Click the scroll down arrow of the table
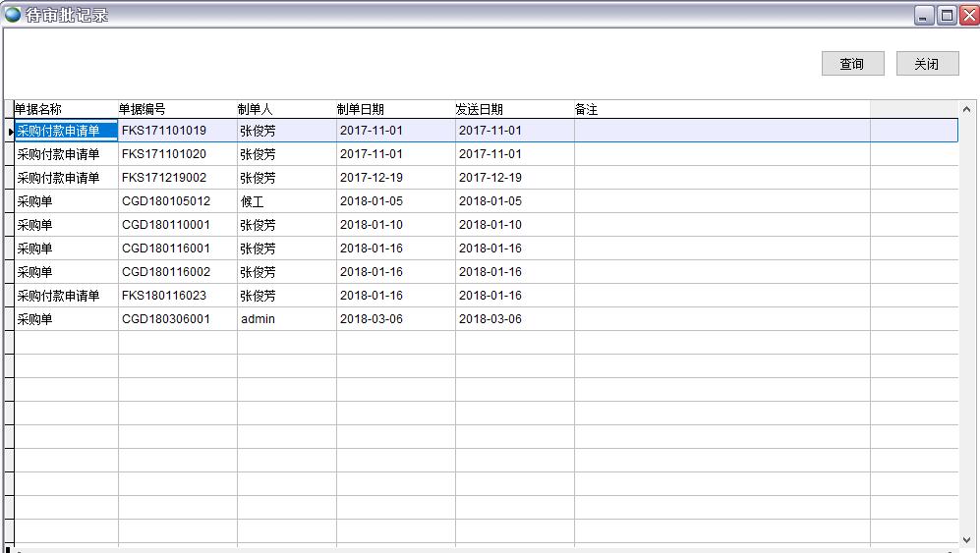The image size is (980, 553). pyautogui.click(x=966, y=538)
